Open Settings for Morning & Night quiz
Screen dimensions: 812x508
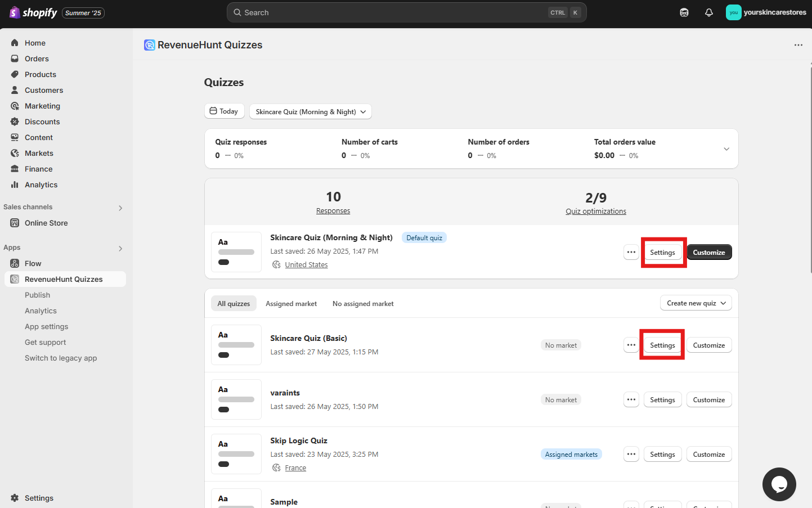click(x=662, y=252)
